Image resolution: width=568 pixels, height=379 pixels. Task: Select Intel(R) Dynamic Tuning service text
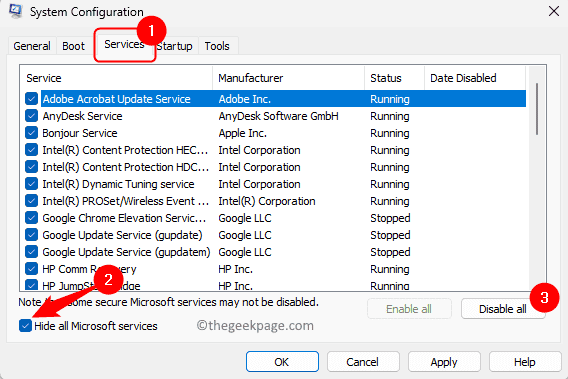[x=118, y=184]
